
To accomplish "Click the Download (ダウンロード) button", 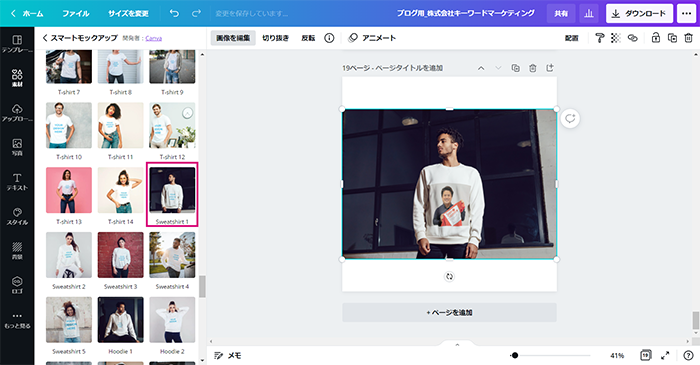I will (x=639, y=13).
